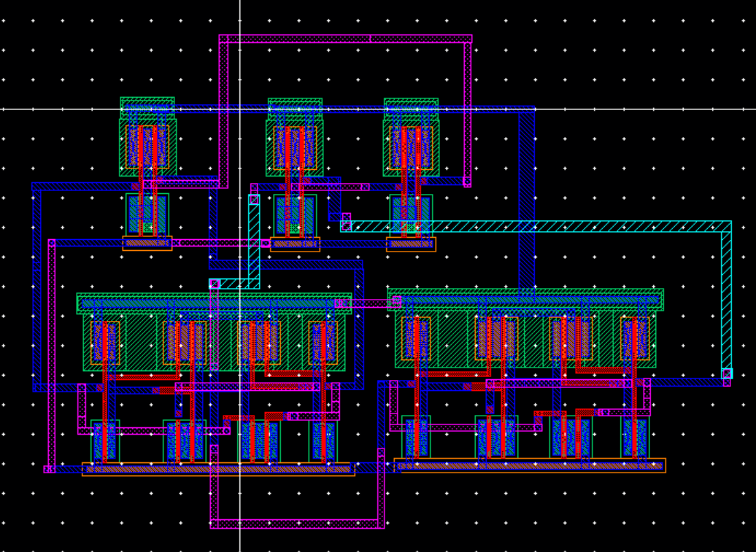This screenshot has width=756, height=552.
Task: Select the far-left blue vertical wire
Action: [x=36, y=287]
